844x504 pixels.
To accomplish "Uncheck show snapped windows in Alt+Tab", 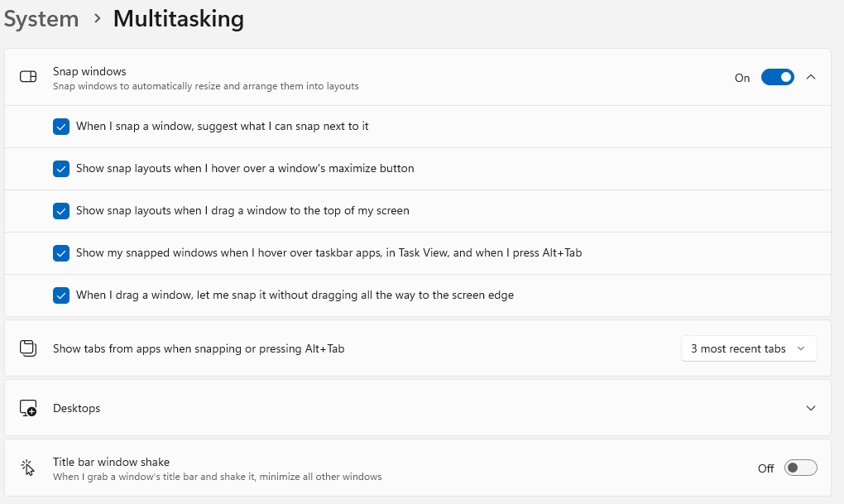I will click(x=61, y=253).
